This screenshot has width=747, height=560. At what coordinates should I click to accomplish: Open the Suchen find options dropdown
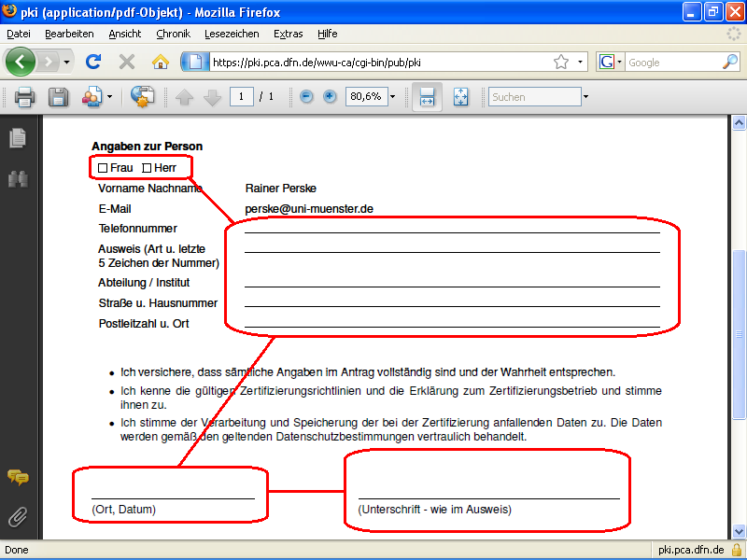pyautogui.click(x=585, y=97)
